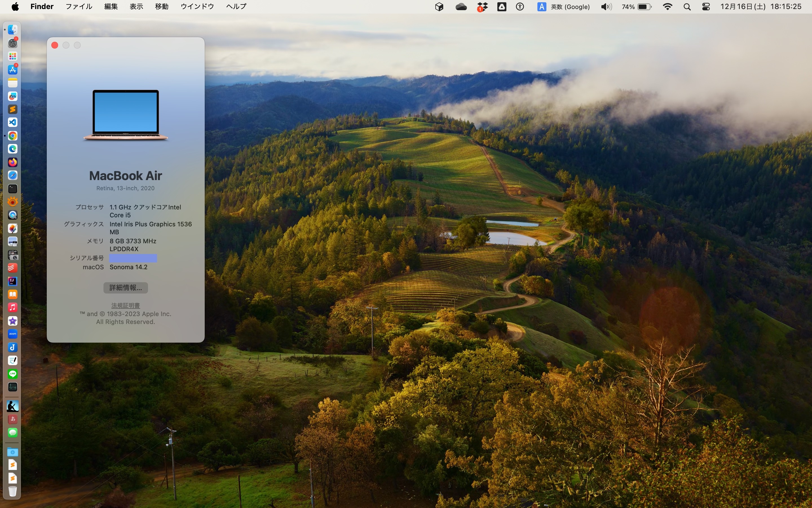Open the 表示 menu
The width and height of the screenshot is (812, 508).
(136, 6)
